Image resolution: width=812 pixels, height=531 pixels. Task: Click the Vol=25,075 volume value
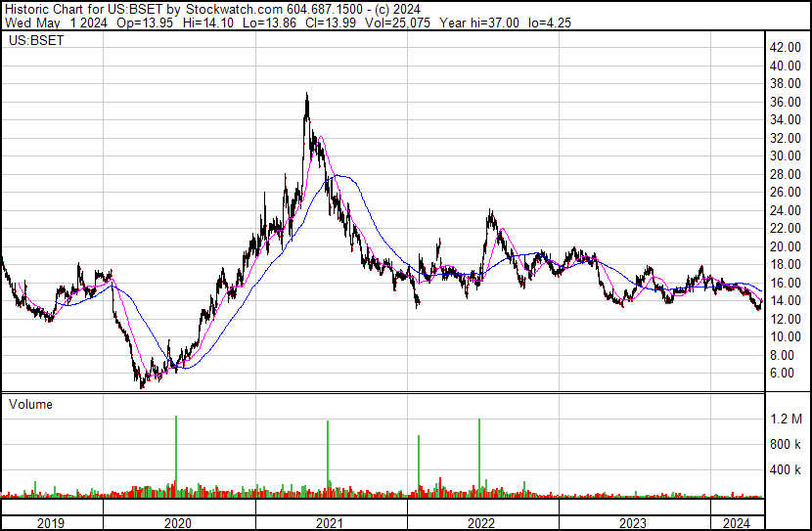point(397,22)
